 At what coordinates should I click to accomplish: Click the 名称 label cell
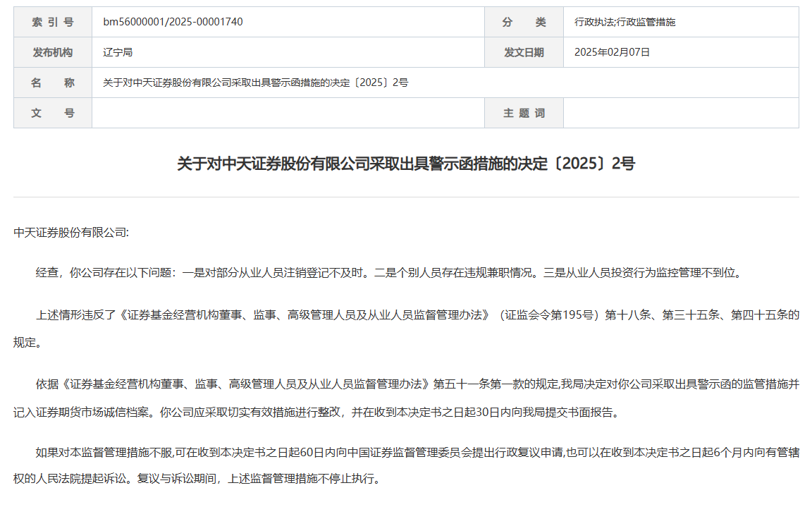53,83
